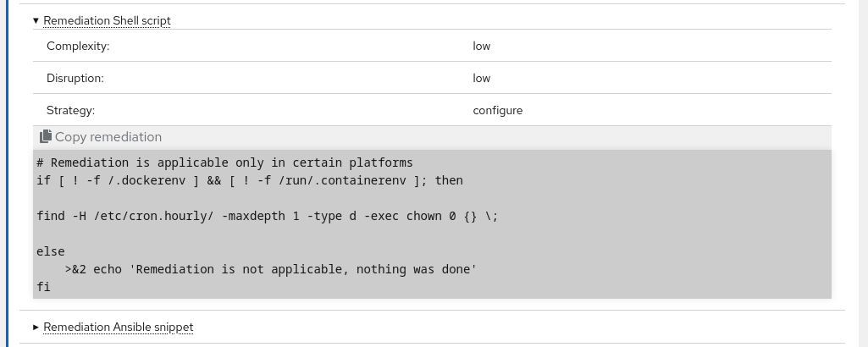Select the Disruption label
Viewport: 868px width, 347px height.
point(75,78)
